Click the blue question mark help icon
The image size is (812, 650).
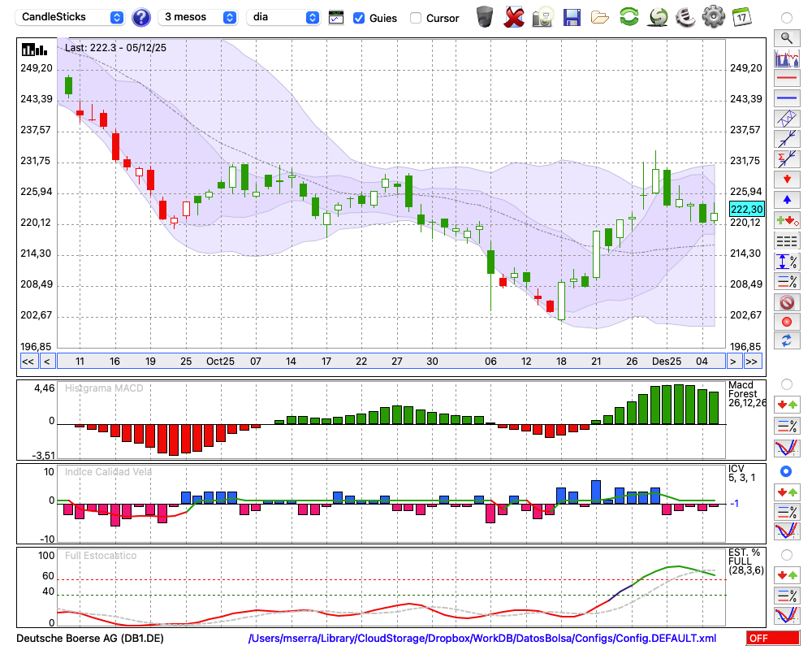pyautogui.click(x=141, y=17)
